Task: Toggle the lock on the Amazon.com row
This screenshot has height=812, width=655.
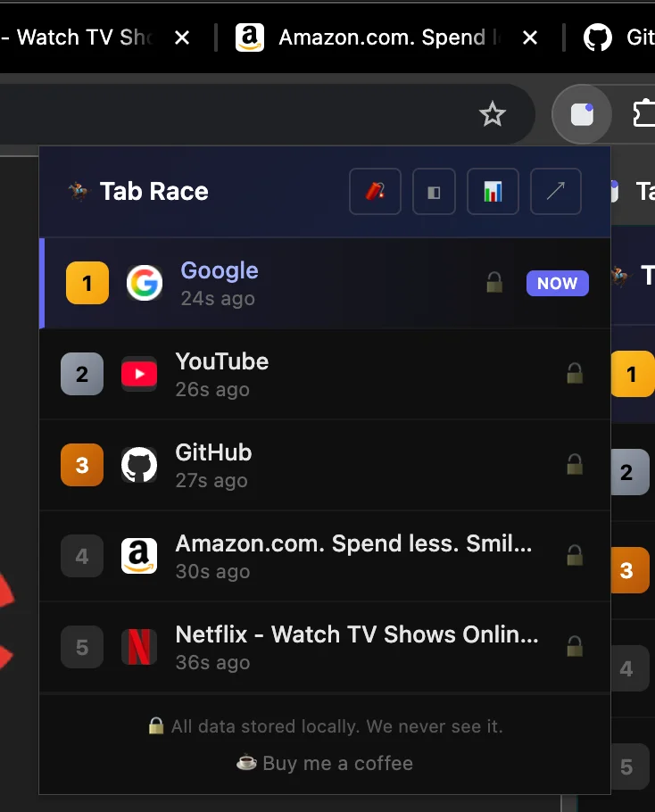Action: (x=575, y=556)
